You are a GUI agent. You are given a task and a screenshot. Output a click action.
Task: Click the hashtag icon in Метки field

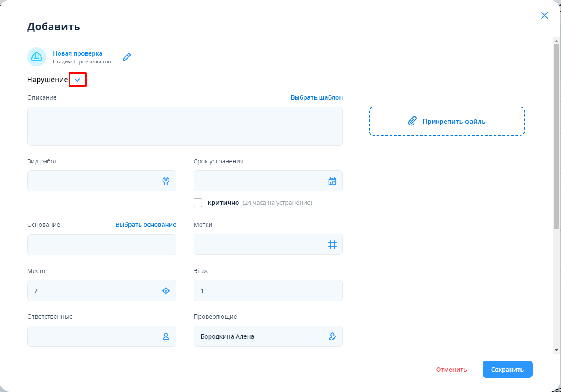click(332, 245)
